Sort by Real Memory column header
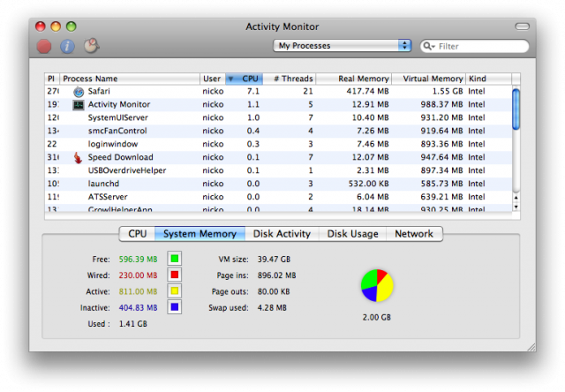Screen dimensions: 565x392 [x=354, y=79]
